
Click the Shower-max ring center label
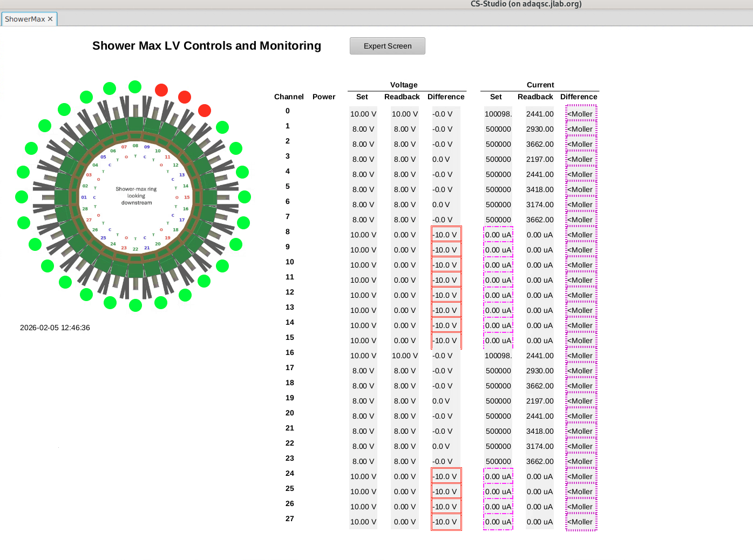point(136,196)
